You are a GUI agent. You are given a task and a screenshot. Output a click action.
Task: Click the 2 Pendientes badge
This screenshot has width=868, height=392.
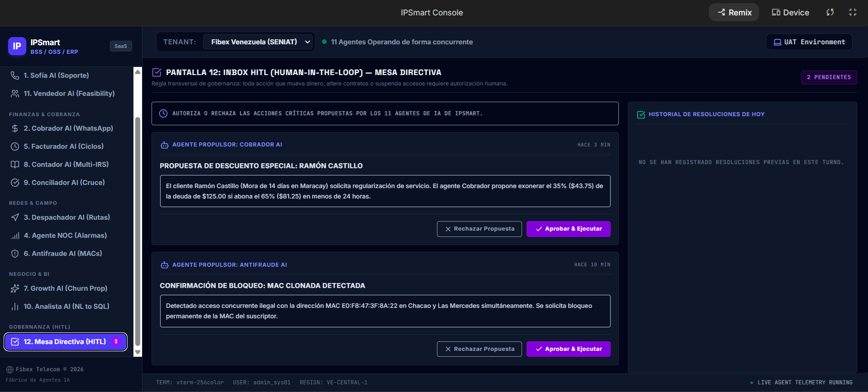[x=829, y=77]
